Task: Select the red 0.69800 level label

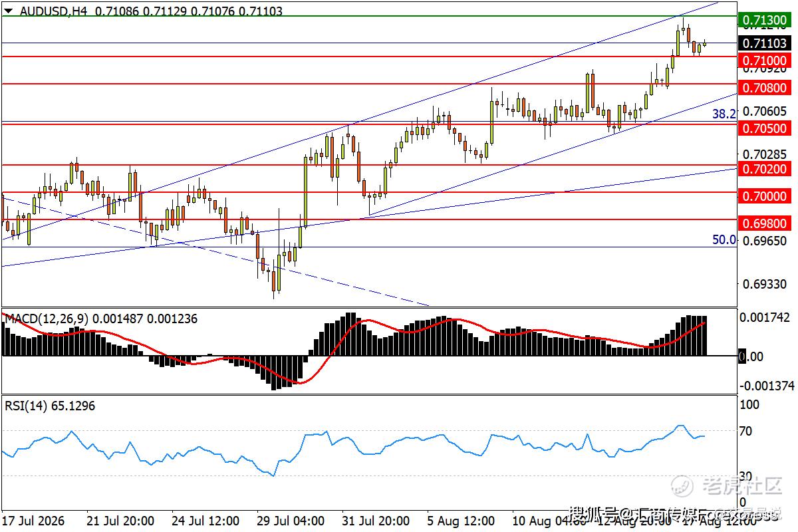Action: (x=765, y=223)
